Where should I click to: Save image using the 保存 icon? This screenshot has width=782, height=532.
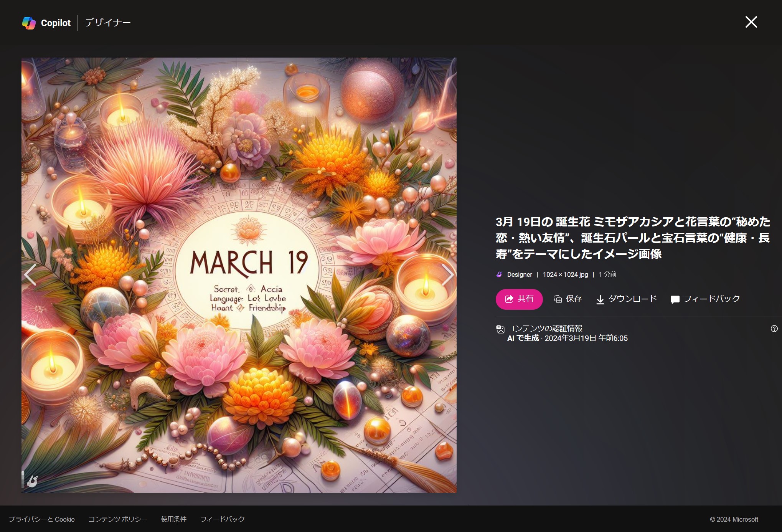(568, 299)
